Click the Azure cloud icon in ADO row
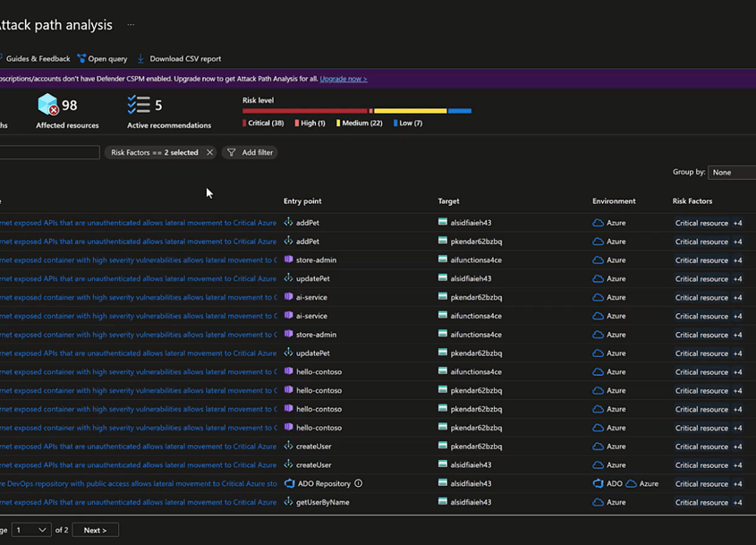Image resolution: width=756 pixels, height=545 pixels. 632,483
